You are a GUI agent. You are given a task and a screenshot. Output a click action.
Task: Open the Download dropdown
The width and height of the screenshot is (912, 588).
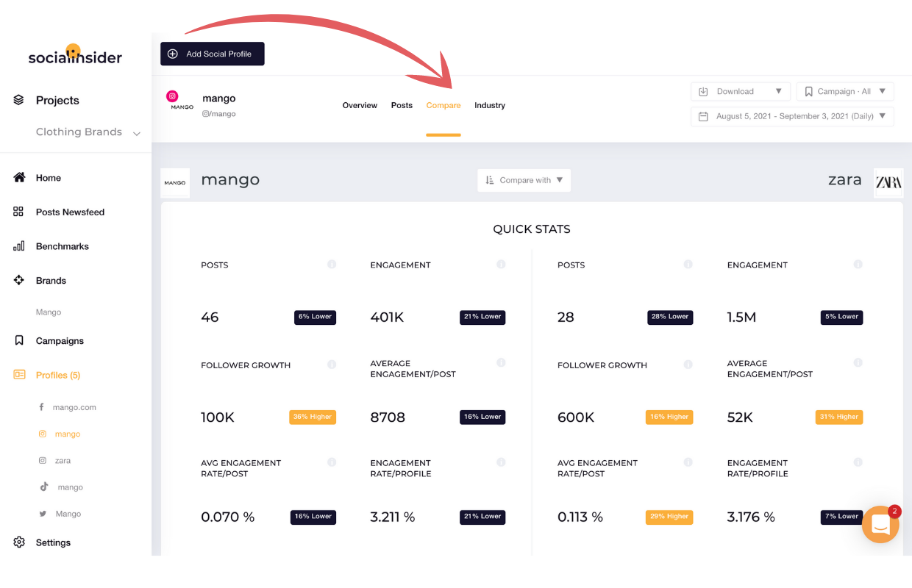point(741,92)
